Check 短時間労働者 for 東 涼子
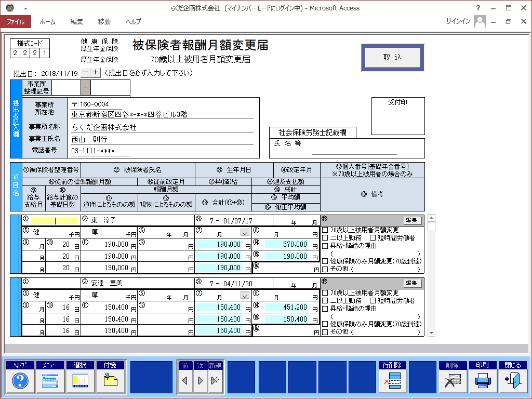Viewport: 532px width, 399px height. (373, 238)
